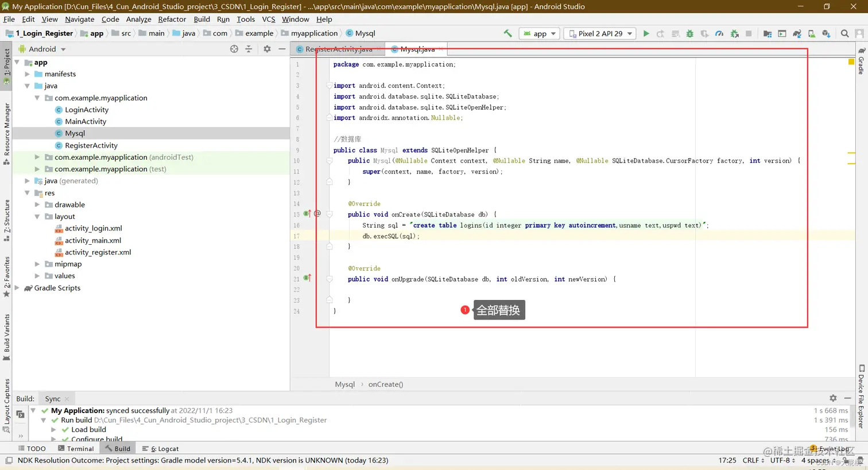Viewport: 868px width, 470px height.
Task: Click the tool window toggle in the status bar corner
Action: point(9,460)
